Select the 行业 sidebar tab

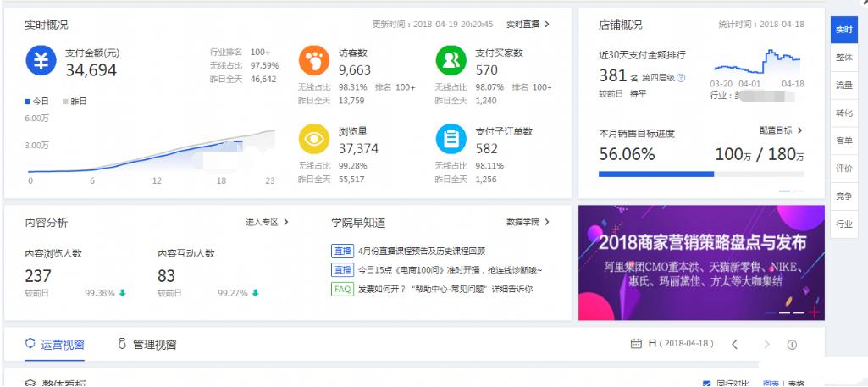click(x=844, y=224)
